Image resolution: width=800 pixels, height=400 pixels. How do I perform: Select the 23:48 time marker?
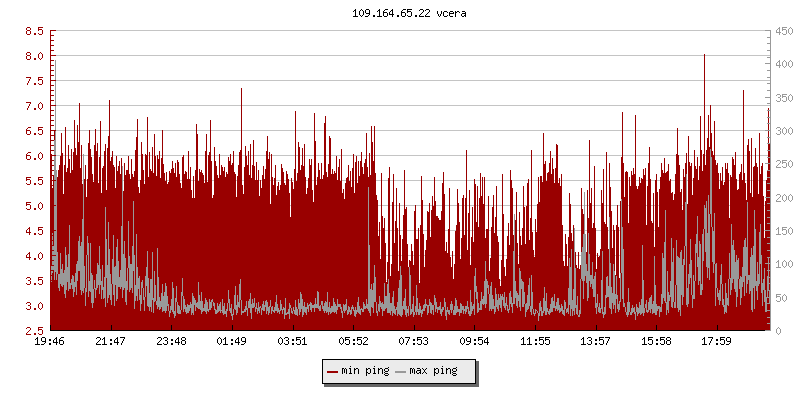pyautogui.click(x=171, y=342)
